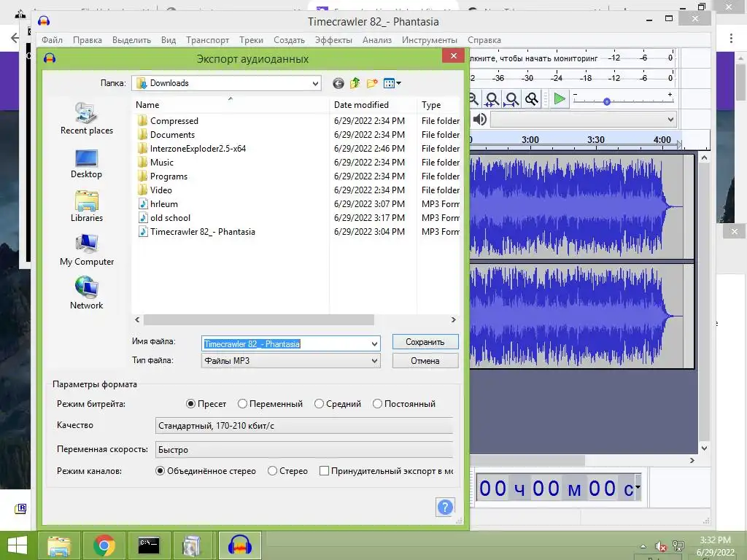Select old school MP3 file

tap(164, 217)
